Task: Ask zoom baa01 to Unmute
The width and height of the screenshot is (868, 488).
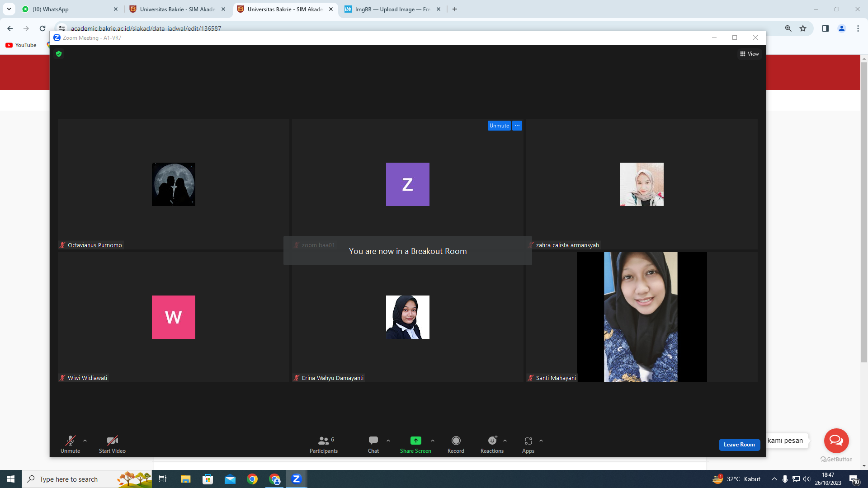Action: pos(499,126)
